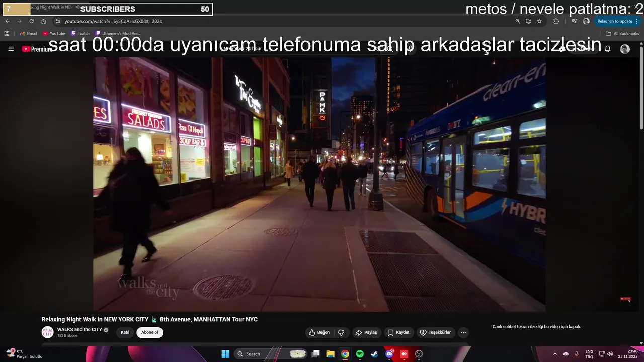Open the last round taskbar app icon
The image size is (644, 362).
419,354
